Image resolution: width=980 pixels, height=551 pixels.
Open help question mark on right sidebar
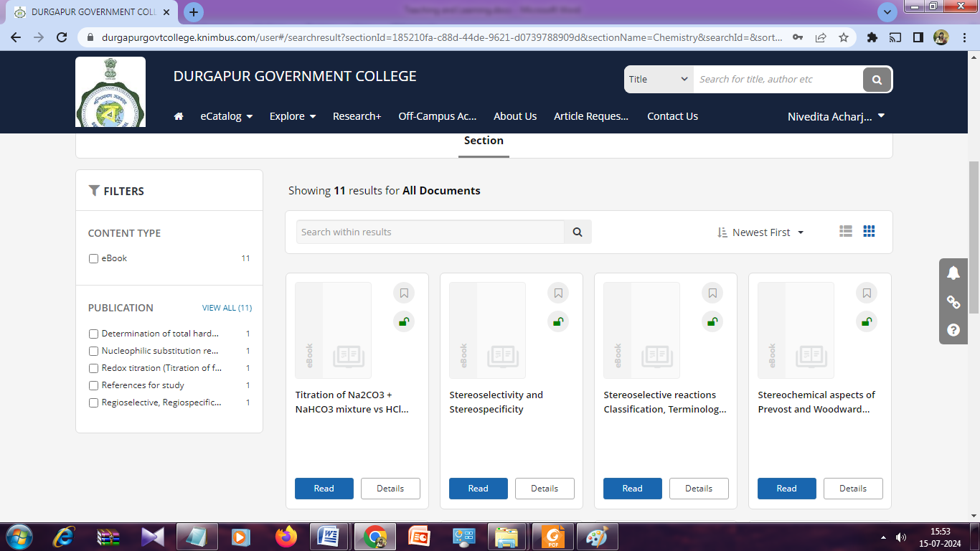(x=953, y=330)
